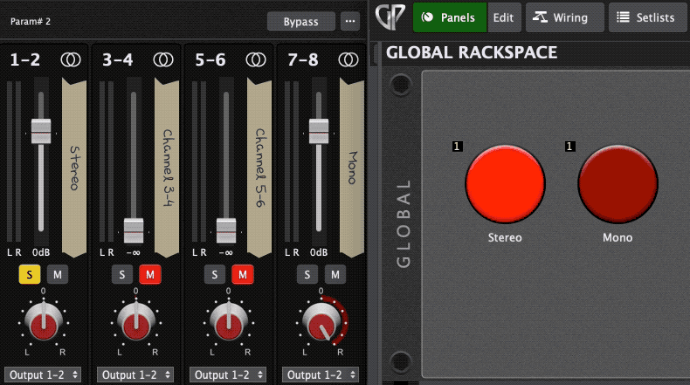Open channel 5-6 output dropdown

click(x=228, y=375)
